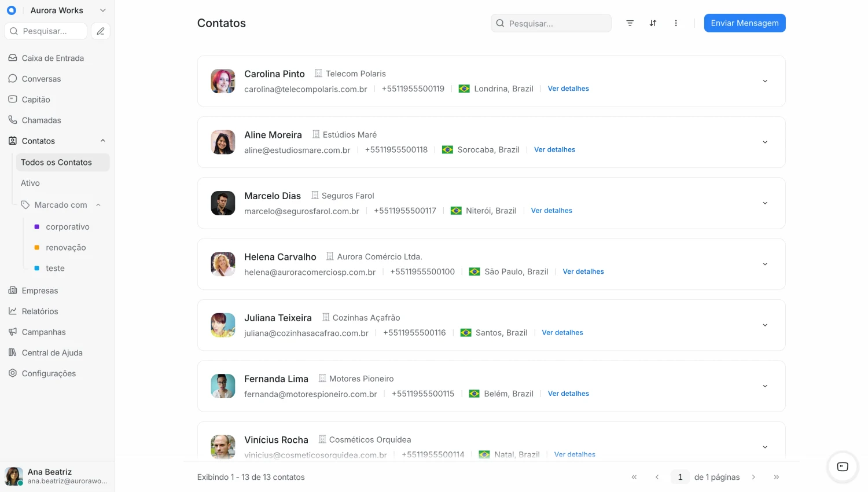Open the chat widget bubble icon

[843, 467]
